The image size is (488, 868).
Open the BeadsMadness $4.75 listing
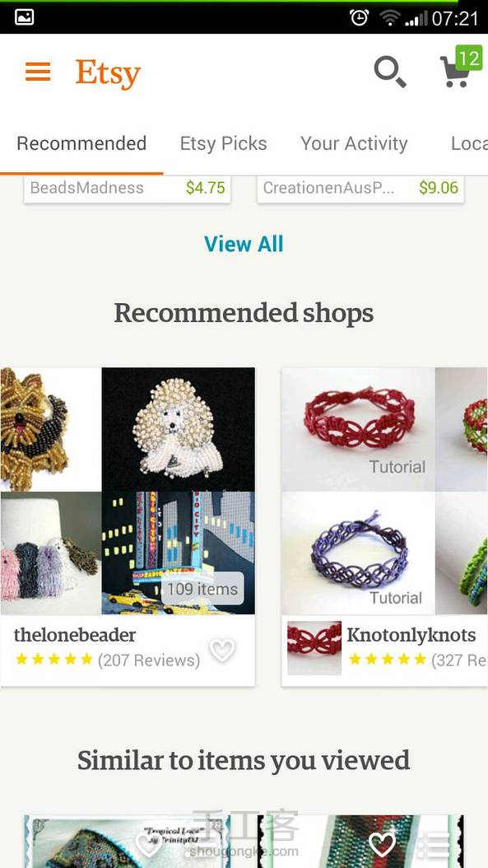[x=128, y=189]
